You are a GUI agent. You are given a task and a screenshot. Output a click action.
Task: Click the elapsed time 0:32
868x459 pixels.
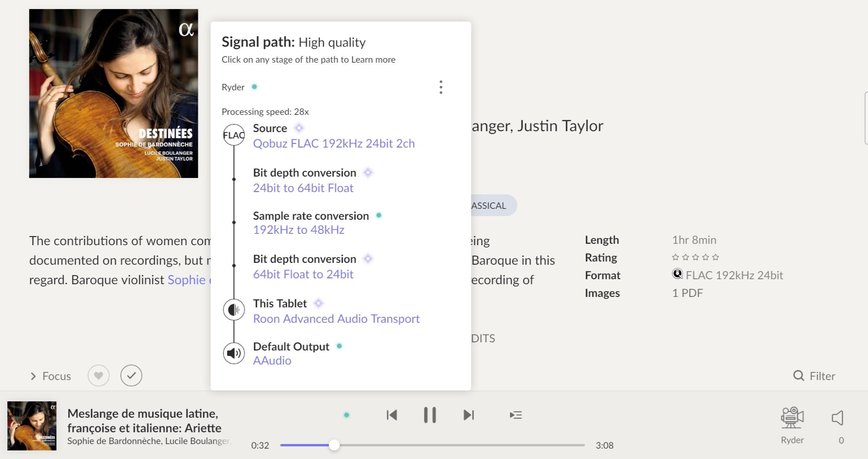coord(260,445)
